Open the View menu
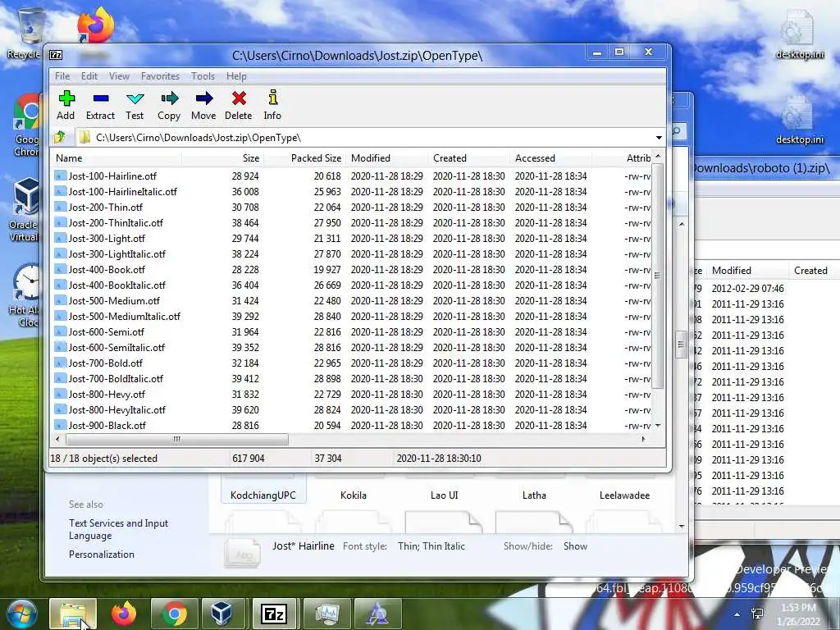The height and width of the screenshot is (630, 840). (x=119, y=76)
